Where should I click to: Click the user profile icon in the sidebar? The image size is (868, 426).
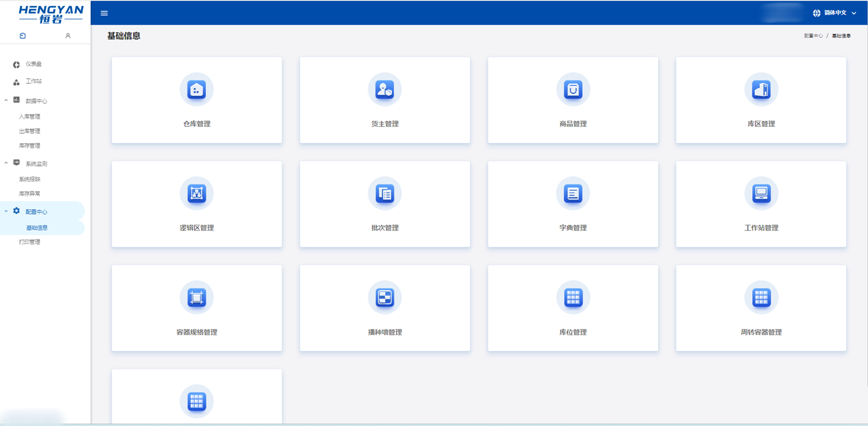(x=68, y=36)
